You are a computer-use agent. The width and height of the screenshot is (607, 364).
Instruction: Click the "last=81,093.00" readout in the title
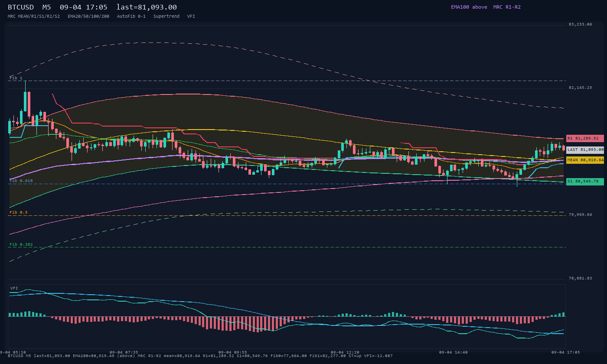[x=147, y=7]
